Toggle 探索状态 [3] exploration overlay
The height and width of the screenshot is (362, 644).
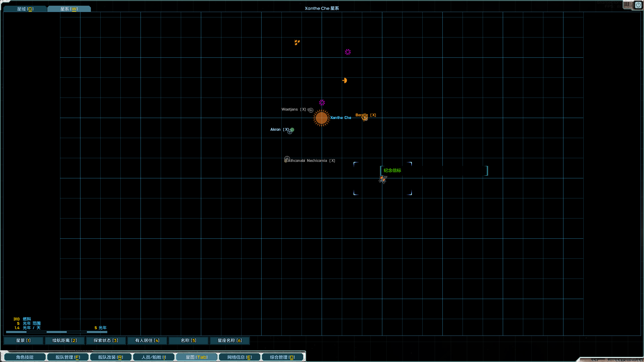point(106,341)
